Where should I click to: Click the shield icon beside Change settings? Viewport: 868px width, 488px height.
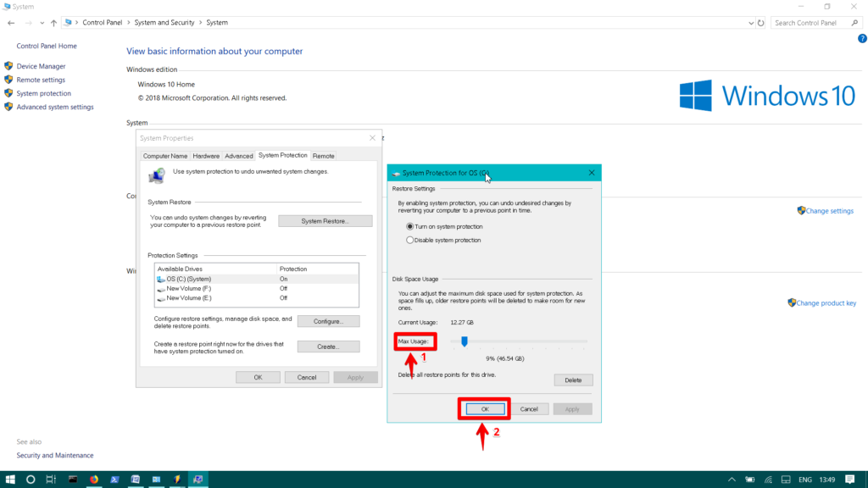tap(801, 210)
